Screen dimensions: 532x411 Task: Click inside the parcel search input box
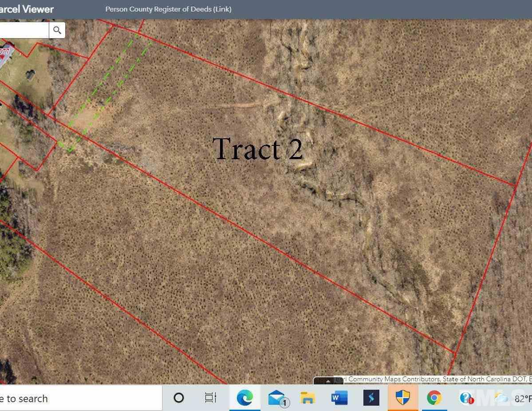point(24,30)
